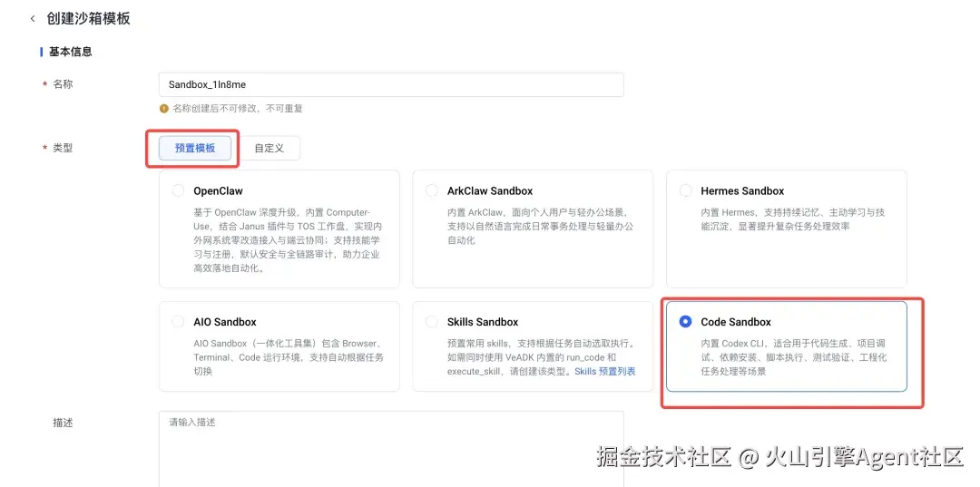
Task: Click the 名称创建后不可修改 hint text
Action: 238,109
